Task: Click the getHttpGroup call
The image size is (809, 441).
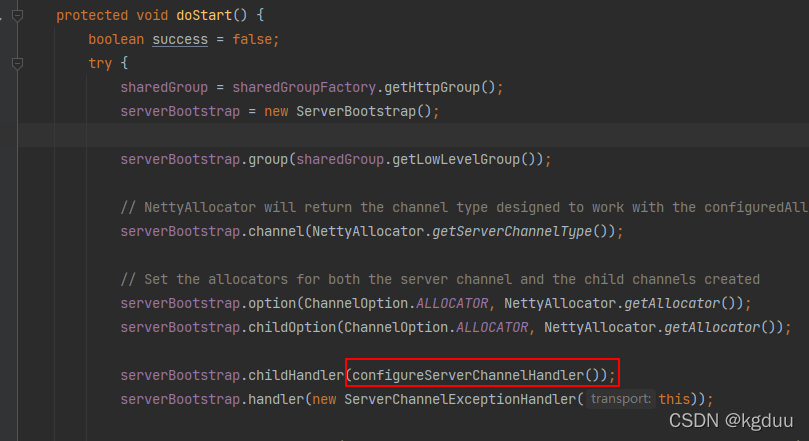Action: [x=432, y=88]
